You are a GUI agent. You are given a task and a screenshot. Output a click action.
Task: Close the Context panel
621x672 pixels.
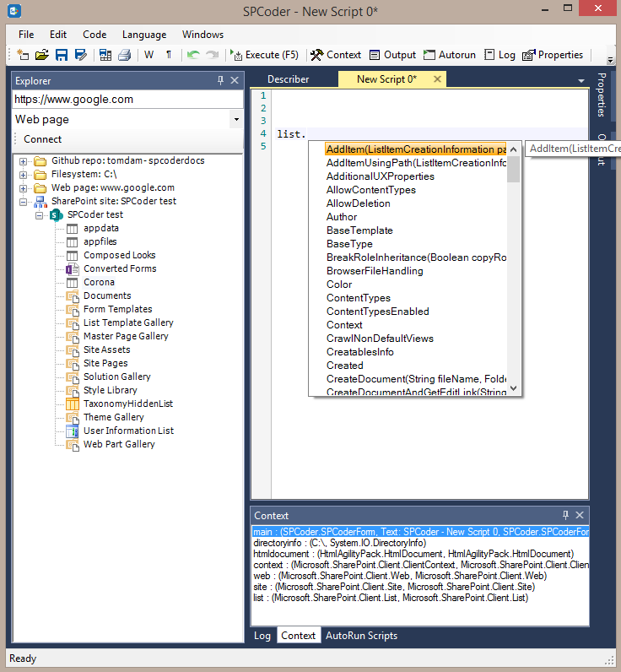[x=580, y=515]
